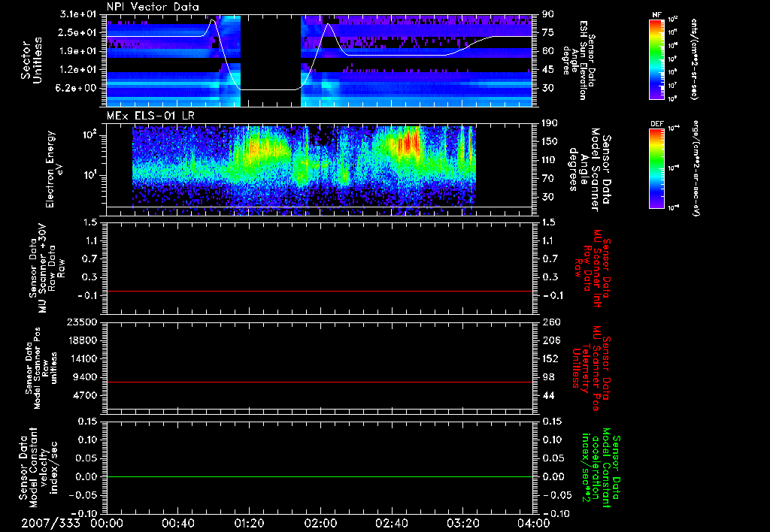Viewport: 770px width, 532px height.
Task: Select the "NPI Vector Data" panel title
Action: point(153,7)
